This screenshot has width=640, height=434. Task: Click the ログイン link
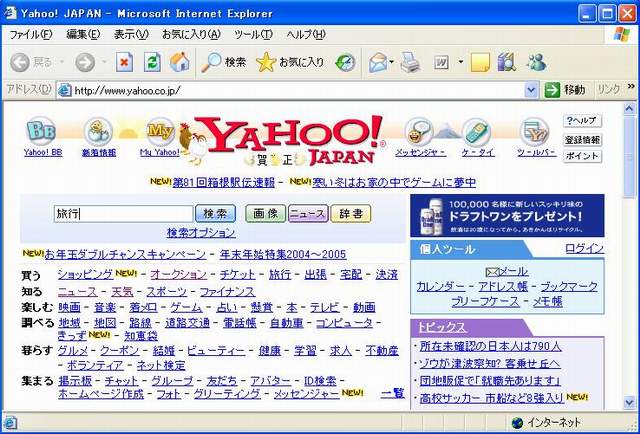tap(584, 248)
